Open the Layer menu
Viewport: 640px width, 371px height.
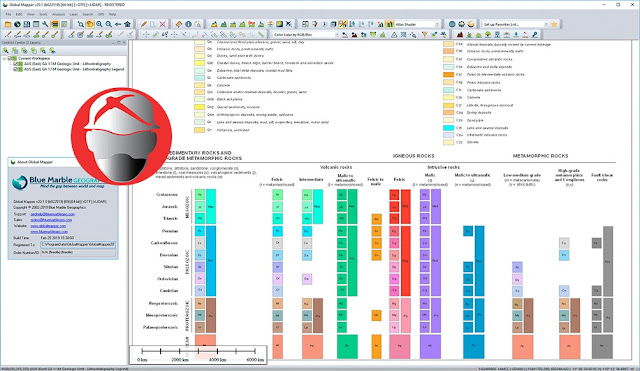pyautogui.click(x=73, y=14)
